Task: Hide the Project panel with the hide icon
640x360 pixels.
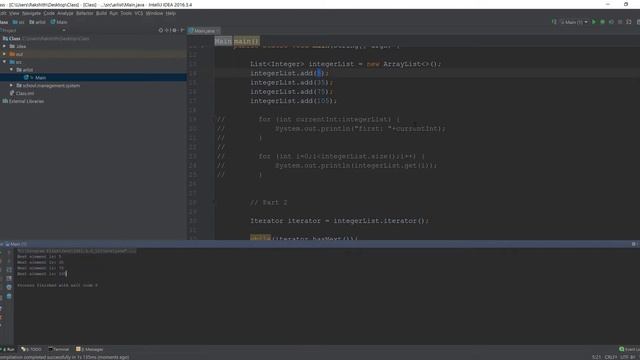Action: tap(182, 30)
